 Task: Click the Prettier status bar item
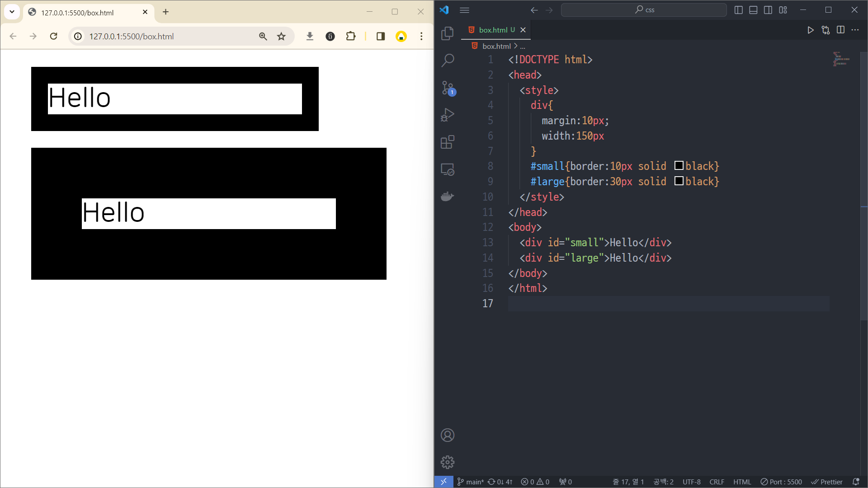click(x=827, y=482)
